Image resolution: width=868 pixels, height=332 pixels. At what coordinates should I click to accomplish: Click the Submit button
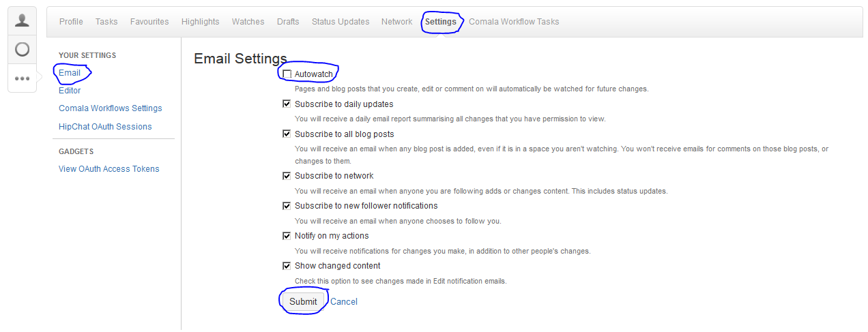tap(303, 301)
